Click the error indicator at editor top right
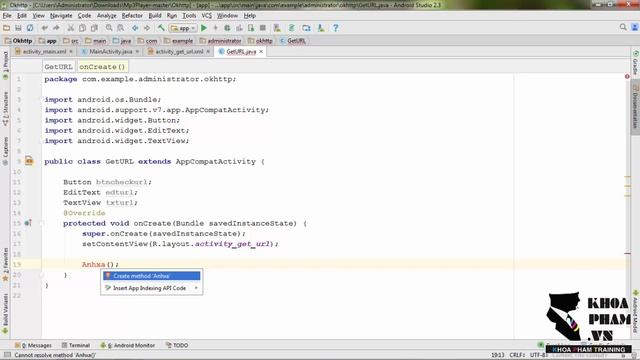This screenshot has width=640, height=360. (627, 76)
